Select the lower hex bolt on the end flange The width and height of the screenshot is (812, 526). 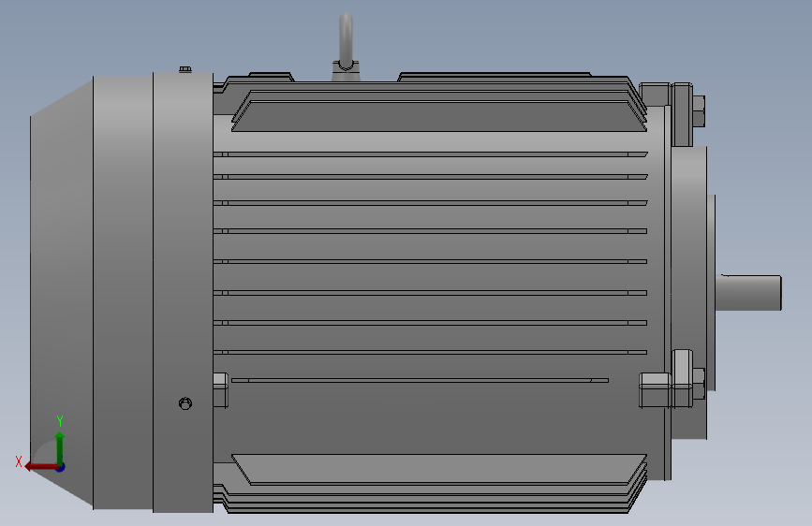click(x=698, y=384)
